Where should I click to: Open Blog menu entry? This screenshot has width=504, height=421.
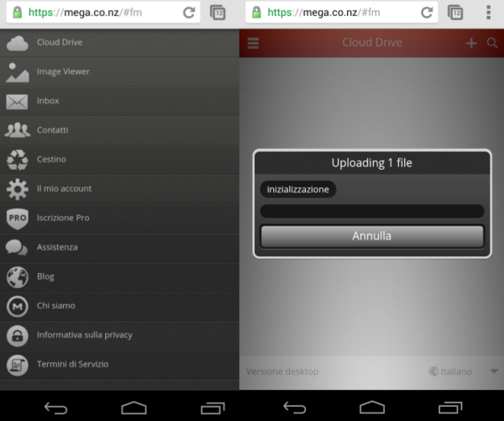(119, 277)
